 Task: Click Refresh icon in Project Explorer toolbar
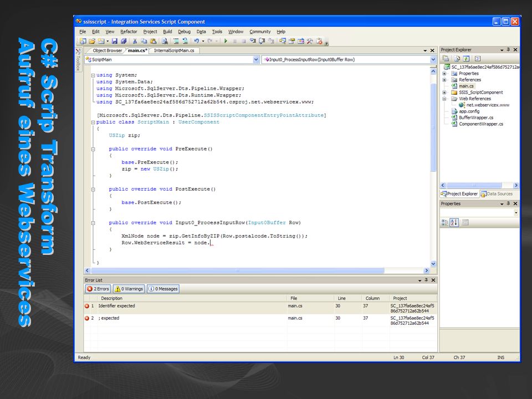click(467, 58)
